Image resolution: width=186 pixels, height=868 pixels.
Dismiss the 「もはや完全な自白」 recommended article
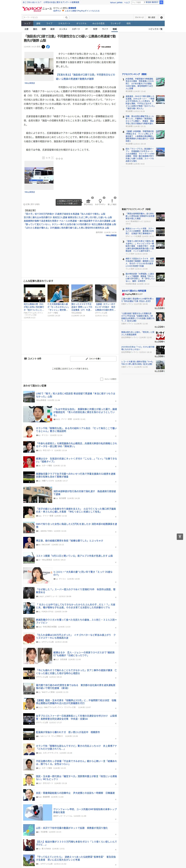(x=116, y=421)
